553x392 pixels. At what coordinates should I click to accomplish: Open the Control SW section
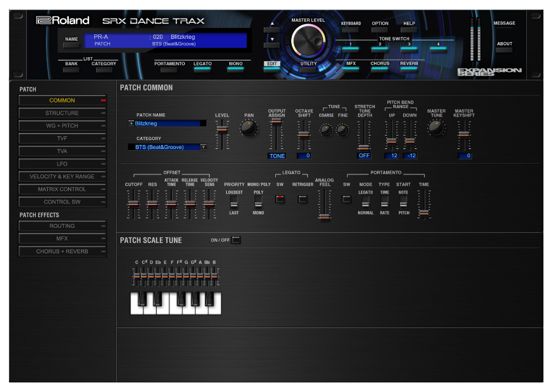coord(62,202)
